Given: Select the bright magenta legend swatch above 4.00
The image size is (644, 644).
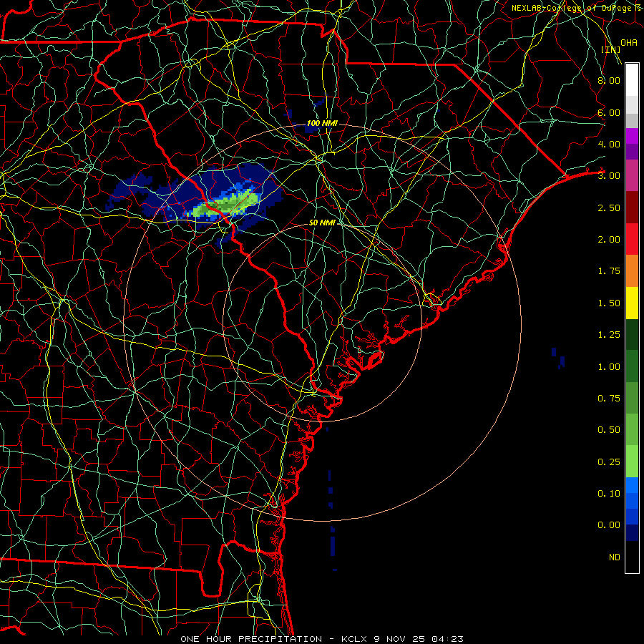Looking at the screenshot, I should point(632,136).
